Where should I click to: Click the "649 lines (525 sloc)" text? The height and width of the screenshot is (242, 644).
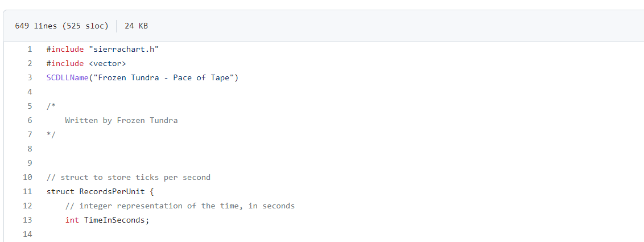tap(61, 26)
